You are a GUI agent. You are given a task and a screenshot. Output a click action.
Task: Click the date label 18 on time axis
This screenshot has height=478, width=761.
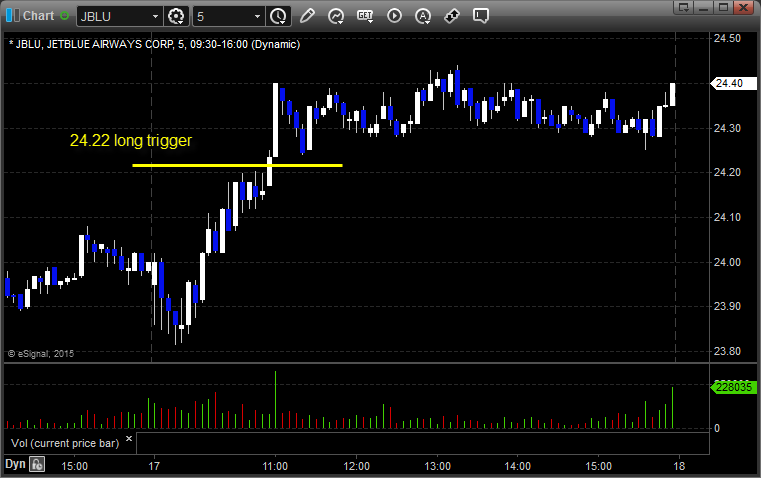679,466
